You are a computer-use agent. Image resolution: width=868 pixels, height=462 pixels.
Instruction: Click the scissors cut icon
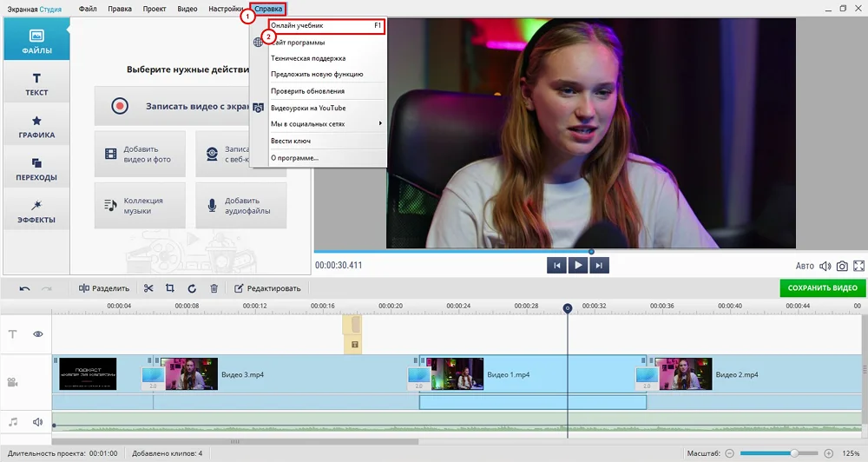coord(148,288)
